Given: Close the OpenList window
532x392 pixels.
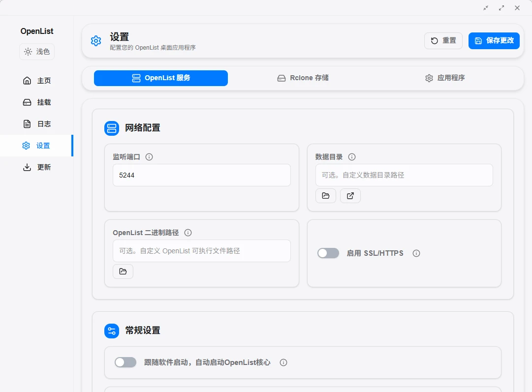Looking at the screenshot, I should [517, 8].
